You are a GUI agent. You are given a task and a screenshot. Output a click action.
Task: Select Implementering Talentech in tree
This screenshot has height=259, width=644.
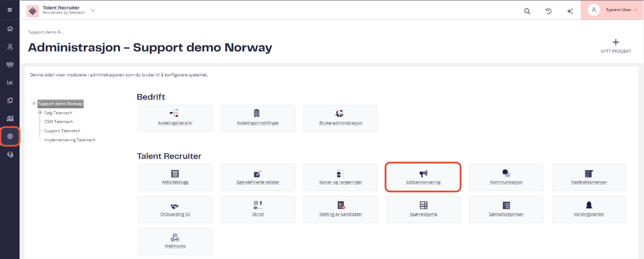[x=70, y=139]
